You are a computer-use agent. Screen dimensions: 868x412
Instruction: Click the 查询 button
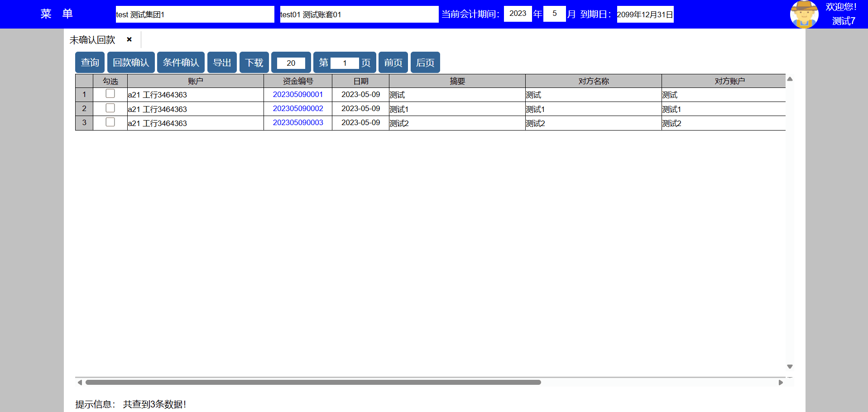click(x=90, y=63)
